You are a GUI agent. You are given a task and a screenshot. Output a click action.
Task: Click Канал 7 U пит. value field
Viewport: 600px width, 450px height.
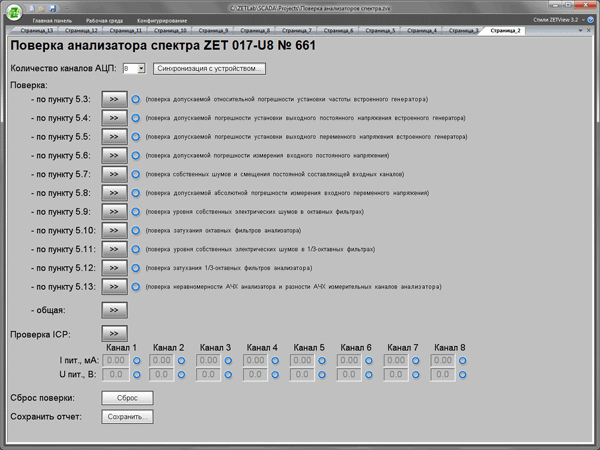(x=396, y=375)
